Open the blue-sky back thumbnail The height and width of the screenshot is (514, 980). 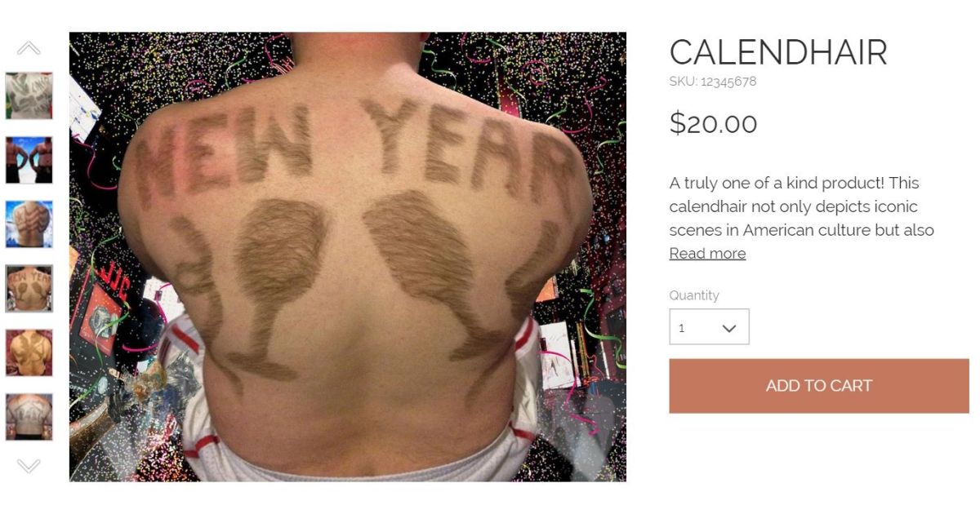[29, 224]
